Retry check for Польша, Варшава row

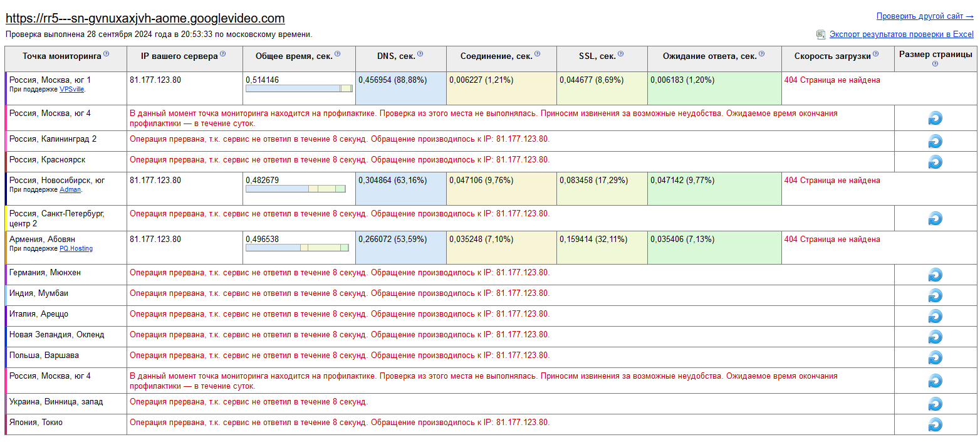(936, 357)
